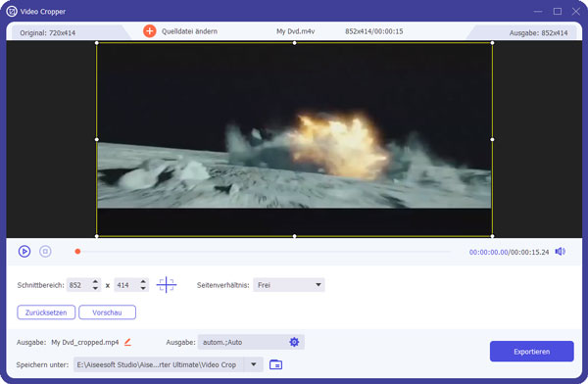588x384 pixels.
Task: Close the Video Cropper window
Action: [576, 12]
